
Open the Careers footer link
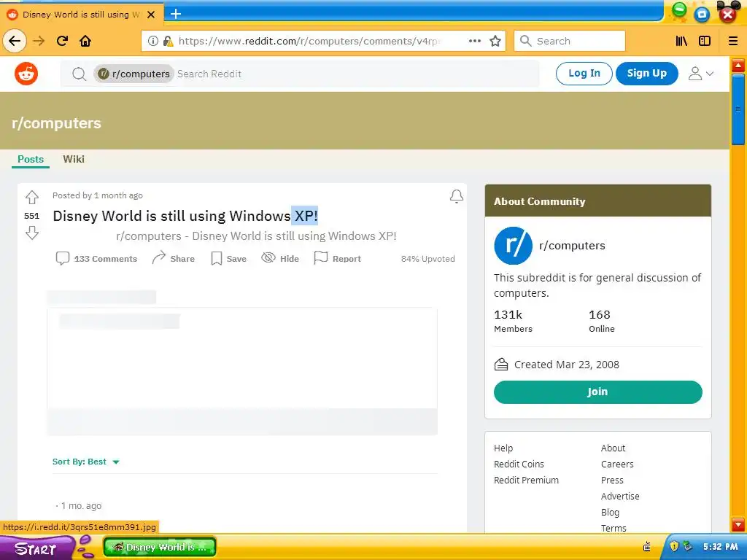click(x=617, y=464)
